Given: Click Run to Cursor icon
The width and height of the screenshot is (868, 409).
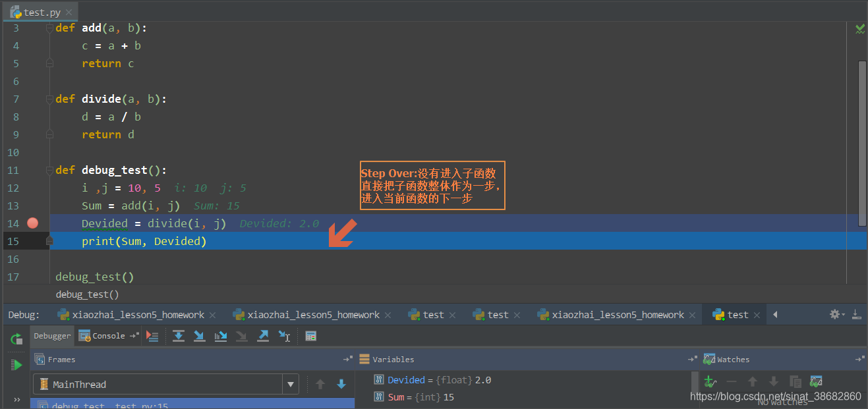Looking at the screenshot, I should click(x=284, y=336).
